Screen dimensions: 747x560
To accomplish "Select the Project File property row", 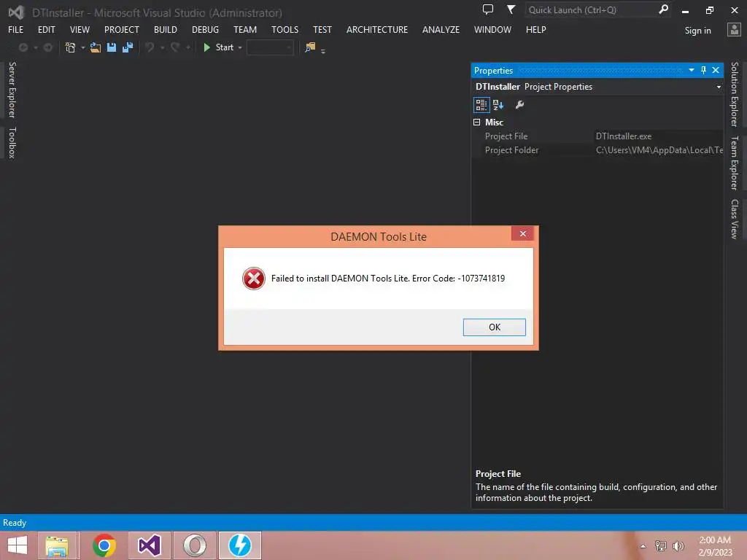I will click(x=598, y=136).
